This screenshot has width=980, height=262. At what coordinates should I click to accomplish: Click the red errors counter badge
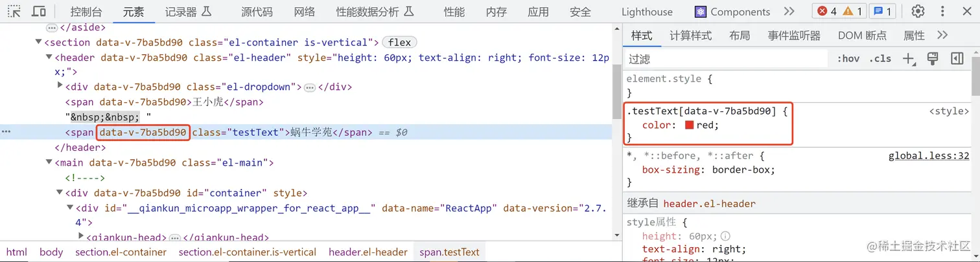point(826,11)
